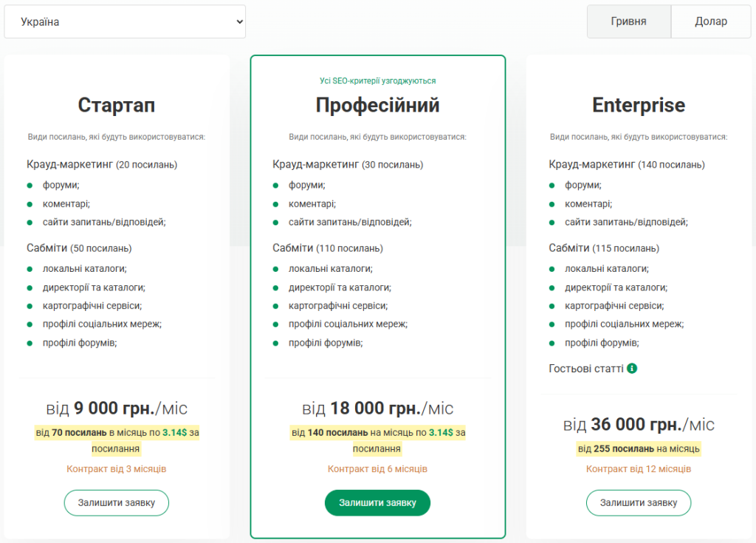Click highlighted від 255 посилань на місяць
Viewport: 756px width, 543px height.
(x=639, y=448)
